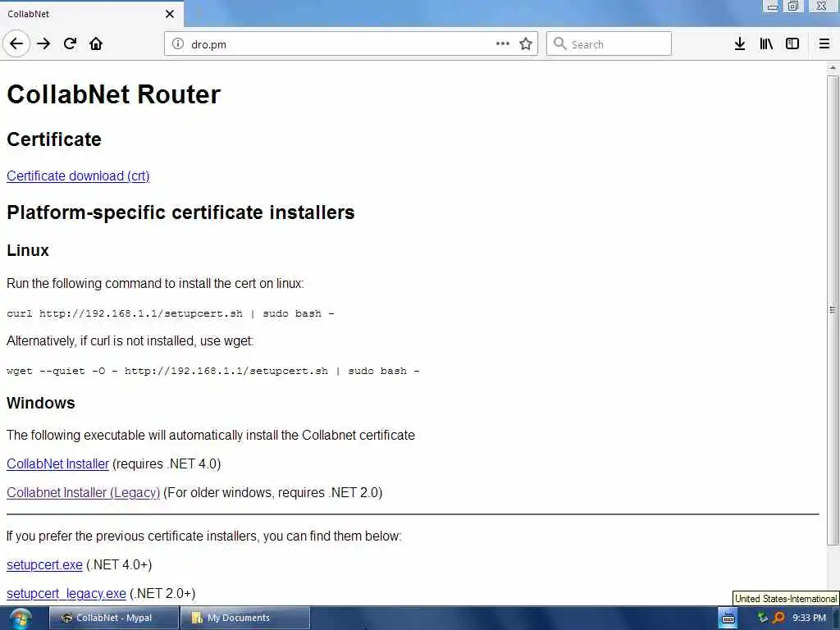Click the vertical scrollbar thumb
Screen dimensions: 840x630
[833, 309]
